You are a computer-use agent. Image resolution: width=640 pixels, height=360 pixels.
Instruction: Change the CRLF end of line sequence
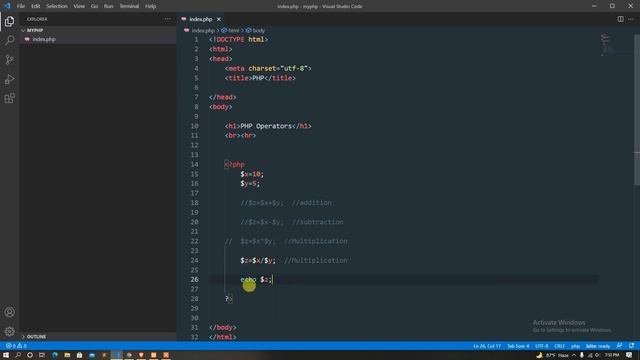[559, 346]
